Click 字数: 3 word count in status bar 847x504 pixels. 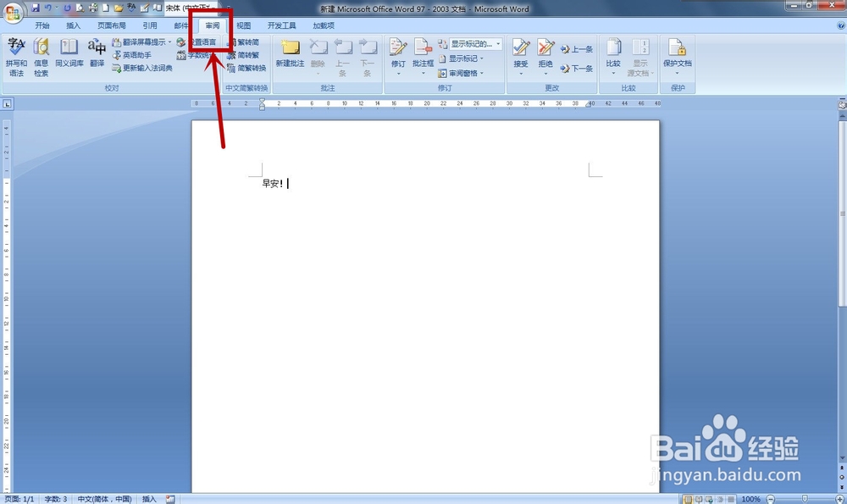[56, 499]
